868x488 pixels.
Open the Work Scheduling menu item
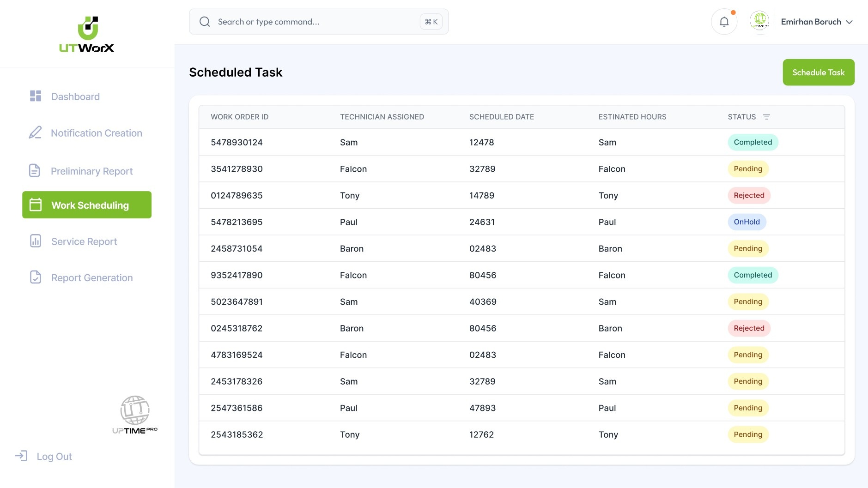[87, 205]
